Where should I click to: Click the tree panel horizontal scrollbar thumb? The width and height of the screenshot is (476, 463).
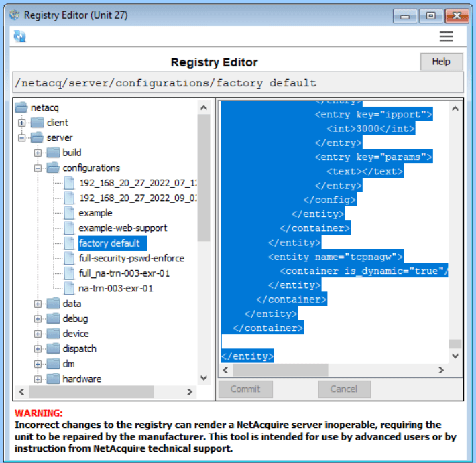click(x=91, y=392)
